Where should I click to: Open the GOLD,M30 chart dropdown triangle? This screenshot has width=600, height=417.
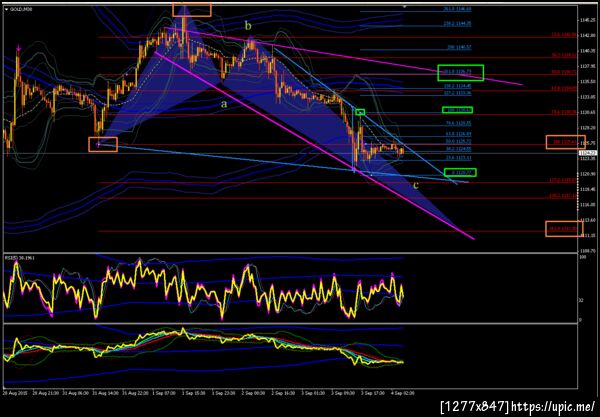pos(7,9)
